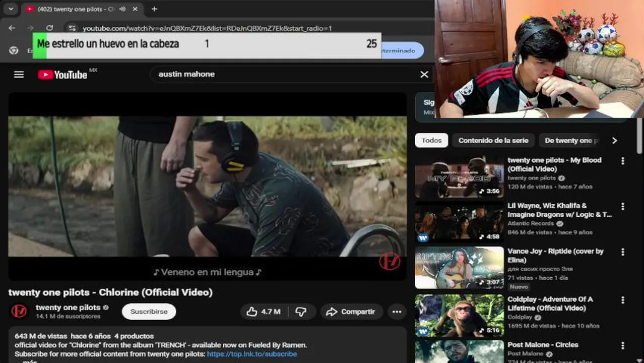Click the Atlantic Records channel name
This screenshot has width=644, height=363.
[531, 223]
